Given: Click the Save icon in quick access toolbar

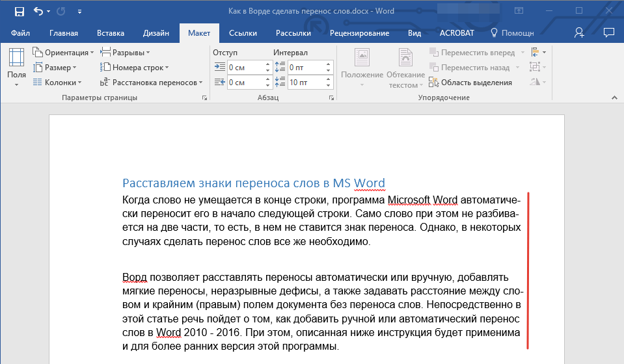Looking at the screenshot, I should coord(19,11).
